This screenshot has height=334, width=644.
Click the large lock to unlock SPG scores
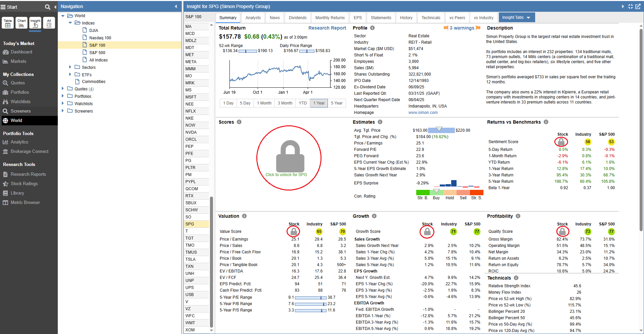(290, 157)
